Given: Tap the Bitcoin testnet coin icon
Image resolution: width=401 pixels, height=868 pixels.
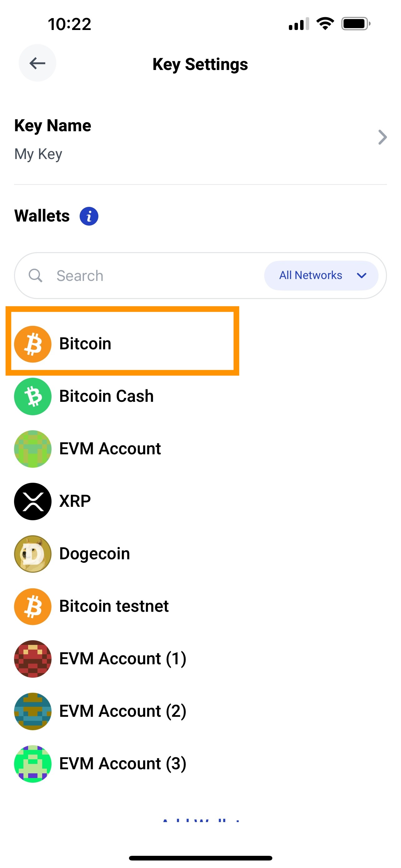Looking at the screenshot, I should tap(33, 606).
